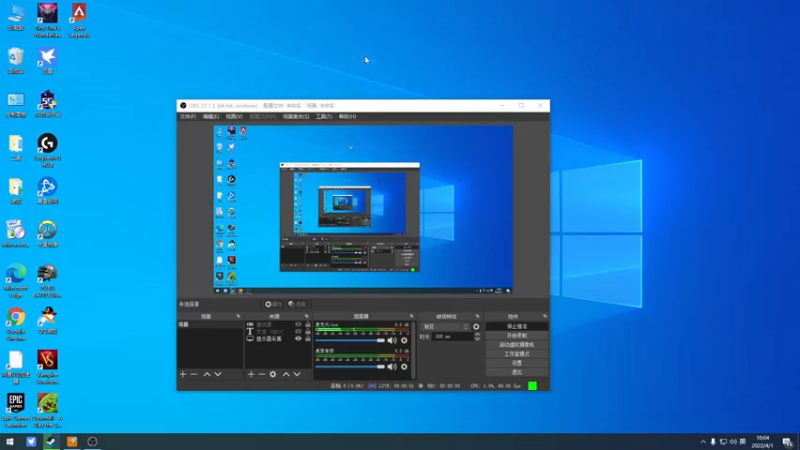800x450 pixels.
Task: Adjust 桌面音频 volume slider
Action: click(350, 366)
